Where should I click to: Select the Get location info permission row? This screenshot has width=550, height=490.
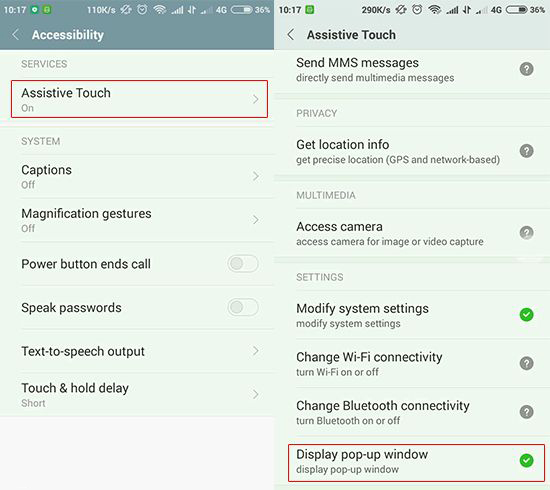(x=412, y=152)
